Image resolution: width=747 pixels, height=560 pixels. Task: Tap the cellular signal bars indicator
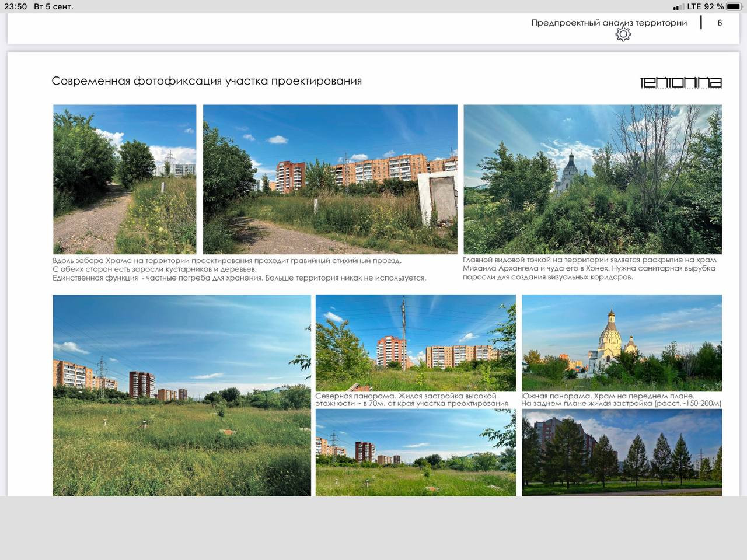(x=678, y=7)
